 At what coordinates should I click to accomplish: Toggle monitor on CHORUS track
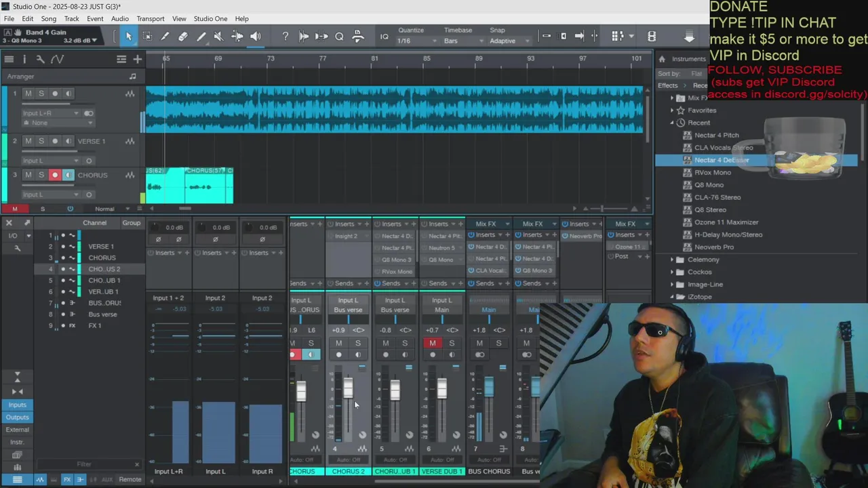pos(67,175)
